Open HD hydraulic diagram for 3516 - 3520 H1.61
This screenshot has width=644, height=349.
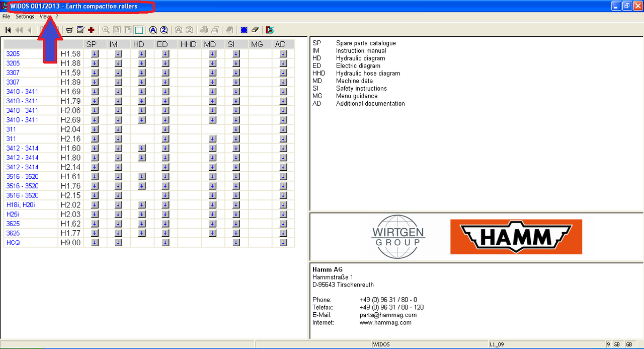[142, 176]
